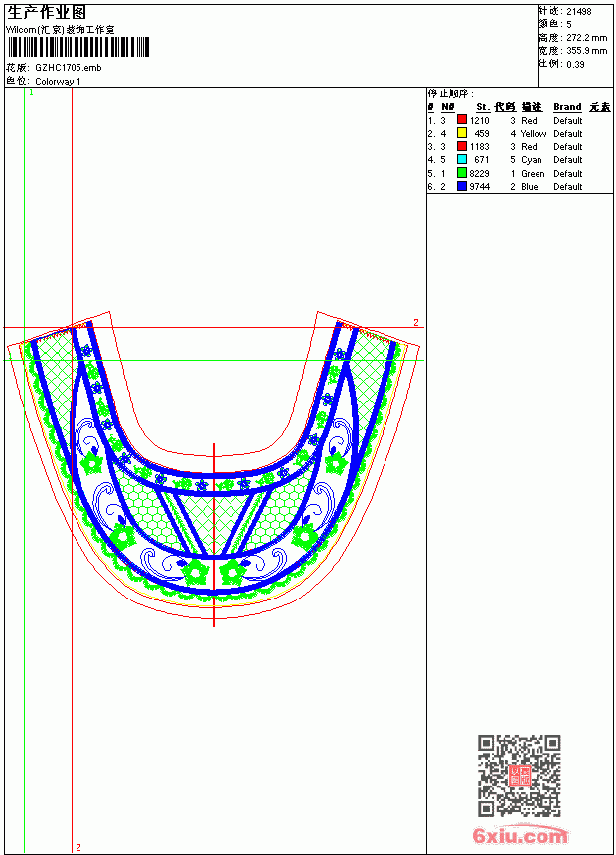Select the Wilcom studio name line
Viewport: 616px width, 855px height.
point(61,30)
